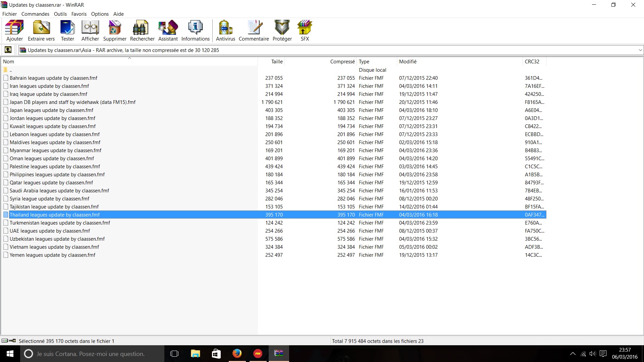Select Lebanon leagues update by claassen.fmf

274,134
